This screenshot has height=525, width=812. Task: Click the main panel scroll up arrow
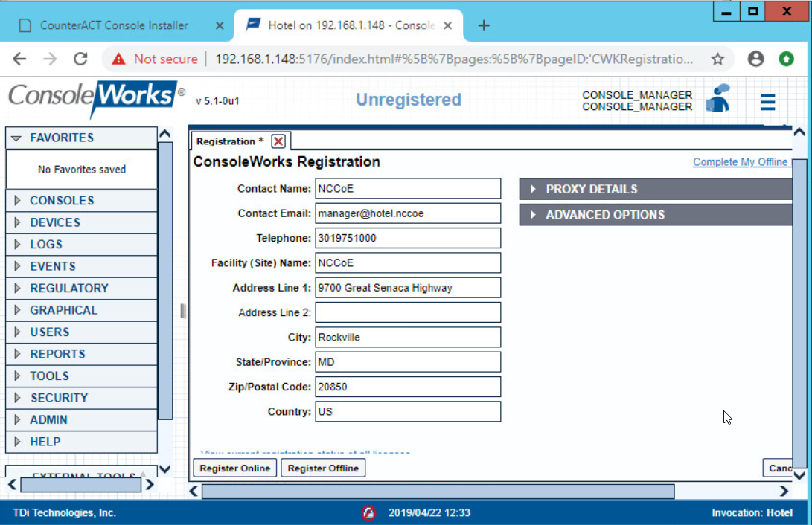point(799,132)
